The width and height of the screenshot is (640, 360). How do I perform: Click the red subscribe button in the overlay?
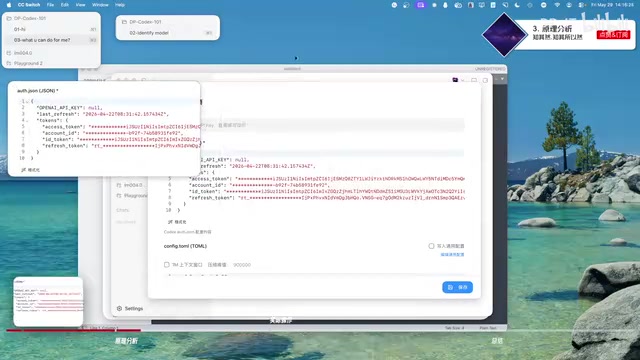click(x=613, y=35)
